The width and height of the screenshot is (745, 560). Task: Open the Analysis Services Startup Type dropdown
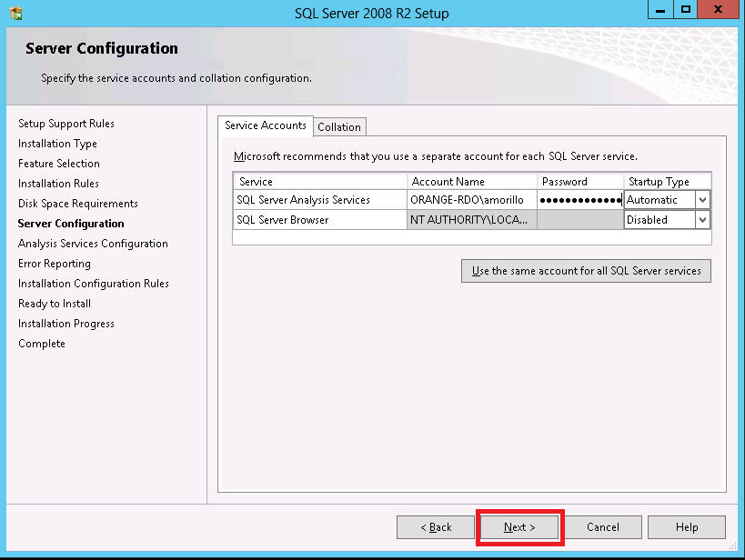tap(702, 200)
